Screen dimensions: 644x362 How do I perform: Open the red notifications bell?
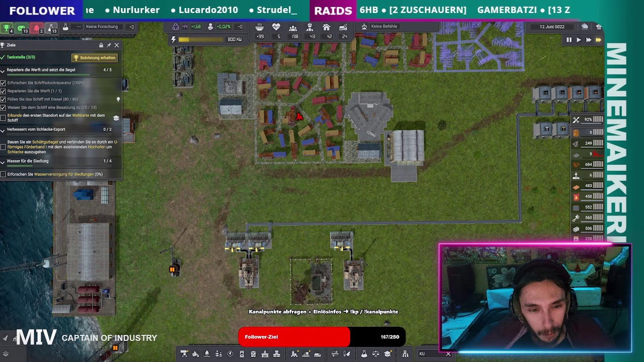point(37,28)
